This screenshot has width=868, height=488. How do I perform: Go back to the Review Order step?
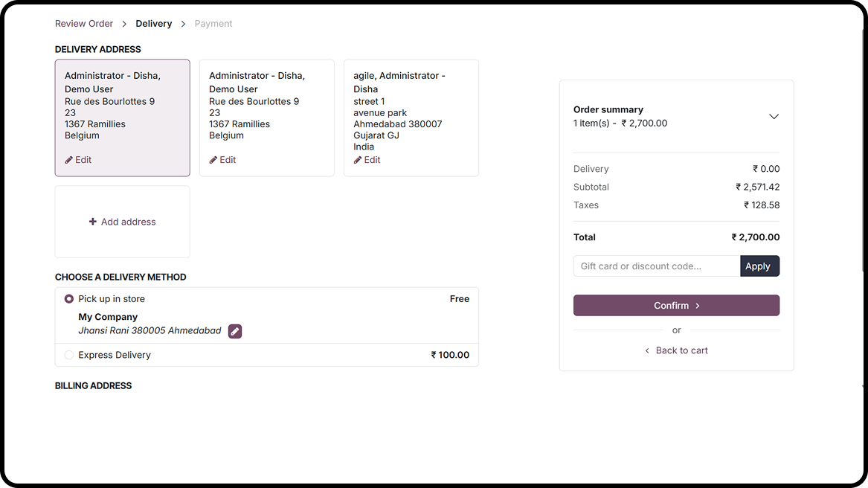point(84,24)
